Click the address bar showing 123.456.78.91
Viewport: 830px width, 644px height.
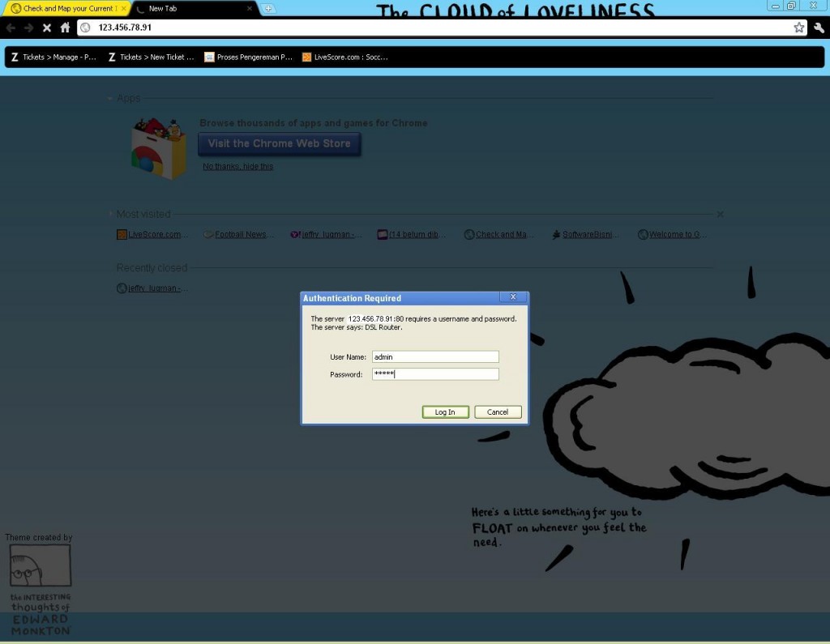[442, 28]
